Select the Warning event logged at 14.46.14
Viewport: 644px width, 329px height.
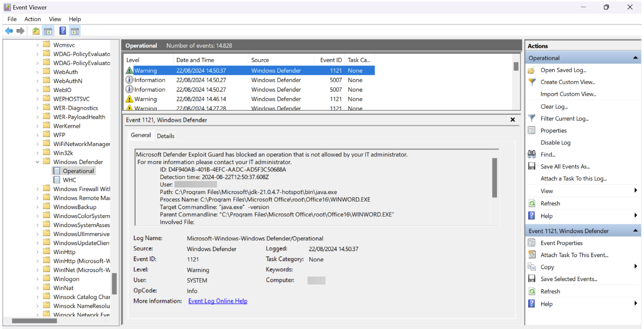point(249,99)
